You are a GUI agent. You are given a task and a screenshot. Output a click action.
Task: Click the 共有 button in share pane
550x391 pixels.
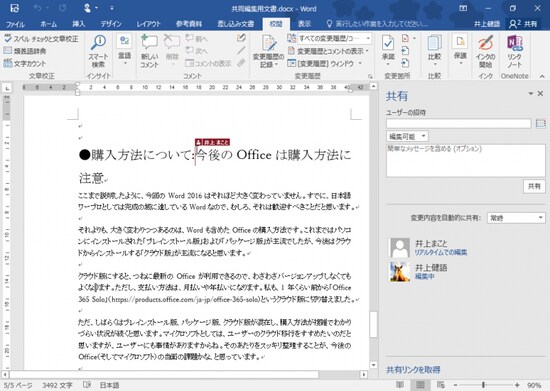(534, 186)
